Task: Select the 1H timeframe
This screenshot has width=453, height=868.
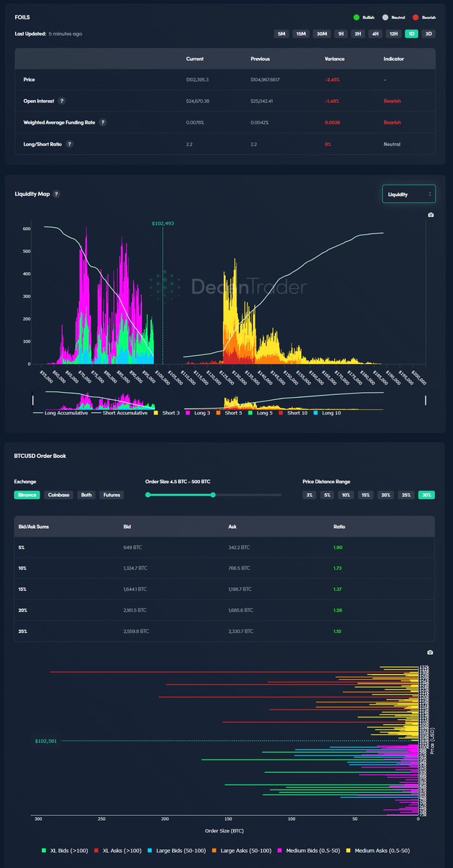Action: 341,34
